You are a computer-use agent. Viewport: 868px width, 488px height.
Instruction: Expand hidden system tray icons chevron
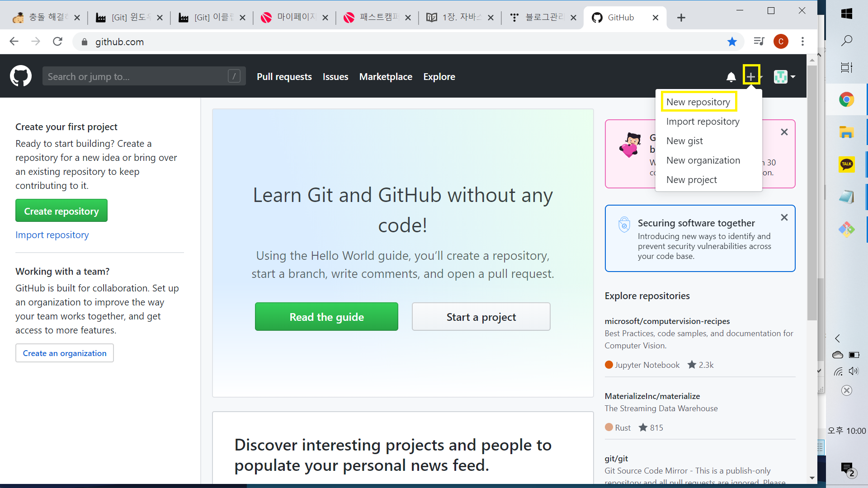(837, 338)
